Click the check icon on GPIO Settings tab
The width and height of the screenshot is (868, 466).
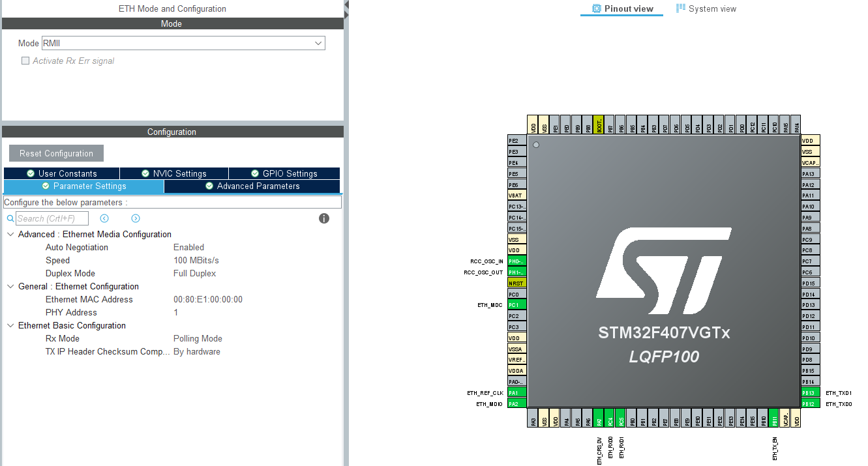(x=254, y=173)
